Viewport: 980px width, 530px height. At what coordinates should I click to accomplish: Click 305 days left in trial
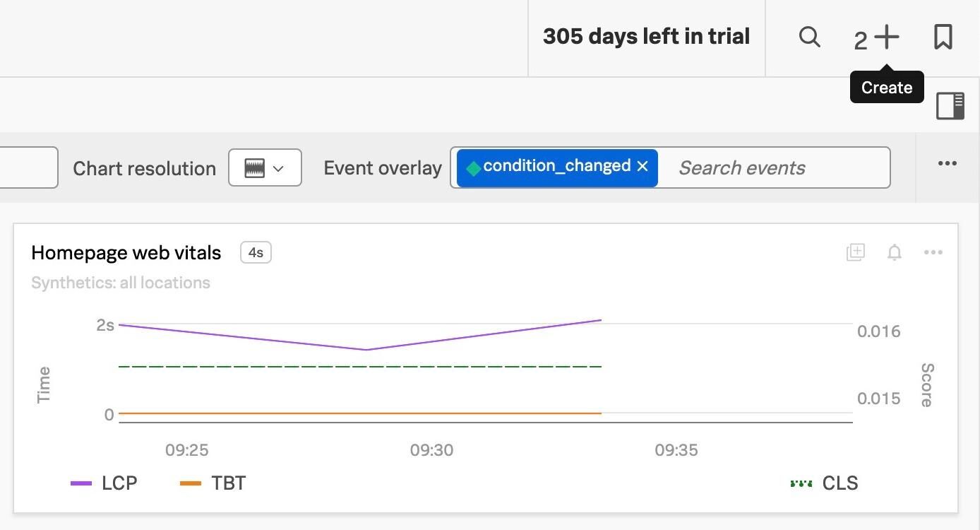(x=646, y=37)
